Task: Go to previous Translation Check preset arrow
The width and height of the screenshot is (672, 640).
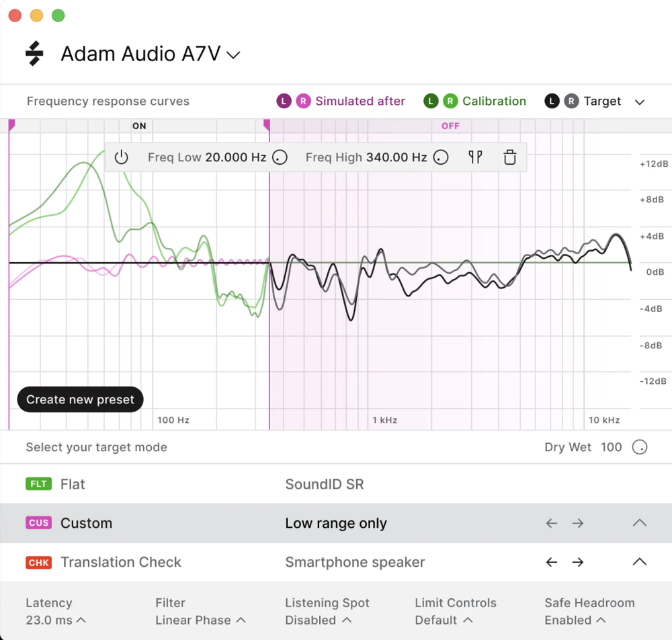Action: (552, 562)
